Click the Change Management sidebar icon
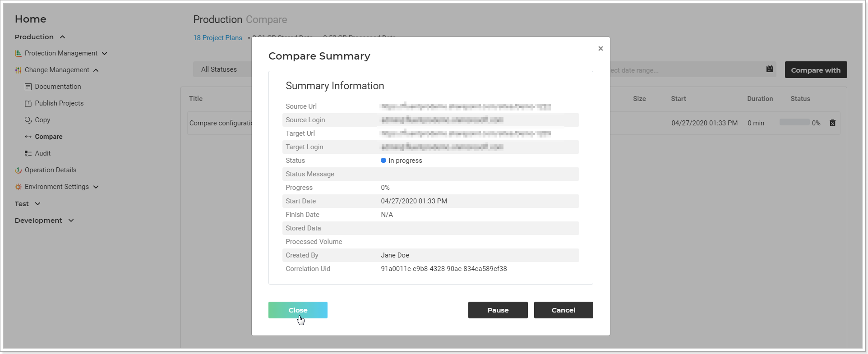The image size is (868, 354). click(x=18, y=70)
